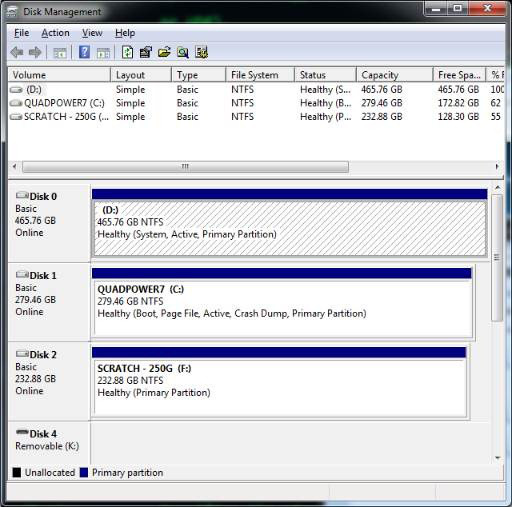The image size is (512, 507).
Task: Click the Disk 1 label panel
Action: pos(49,302)
